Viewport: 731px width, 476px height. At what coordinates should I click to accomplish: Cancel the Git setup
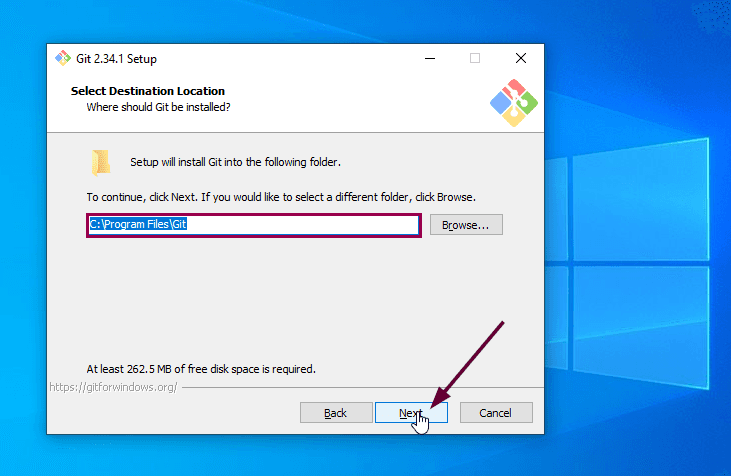(x=496, y=413)
